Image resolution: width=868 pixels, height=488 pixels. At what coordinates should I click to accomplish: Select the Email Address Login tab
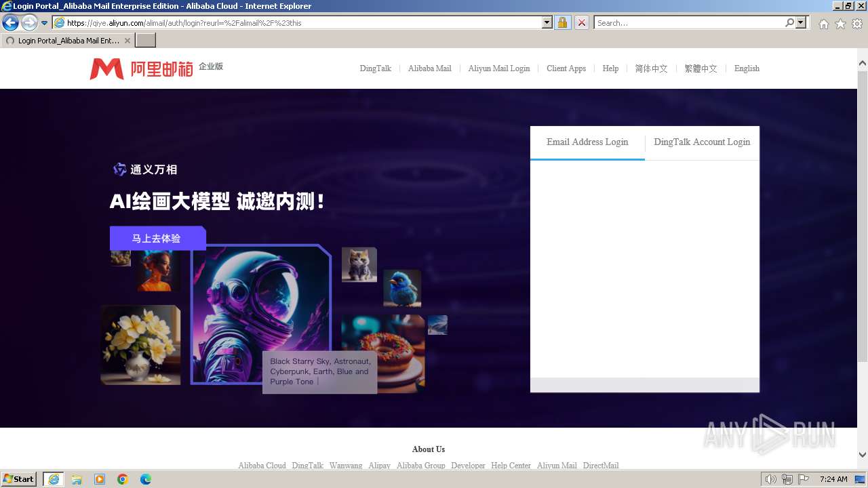pos(587,142)
